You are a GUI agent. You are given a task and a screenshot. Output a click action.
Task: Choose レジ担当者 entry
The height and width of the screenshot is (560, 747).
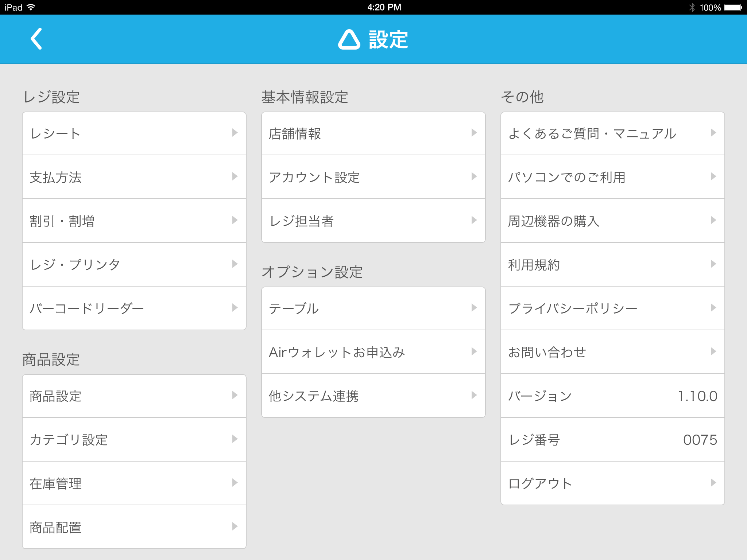[x=373, y=221]
